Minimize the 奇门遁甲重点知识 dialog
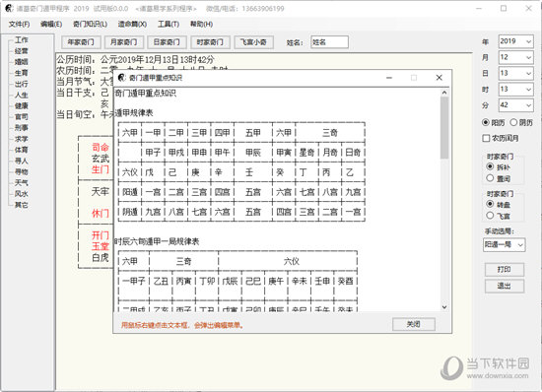The width and height of the screenshot is (542, 392). coord(389,78)
